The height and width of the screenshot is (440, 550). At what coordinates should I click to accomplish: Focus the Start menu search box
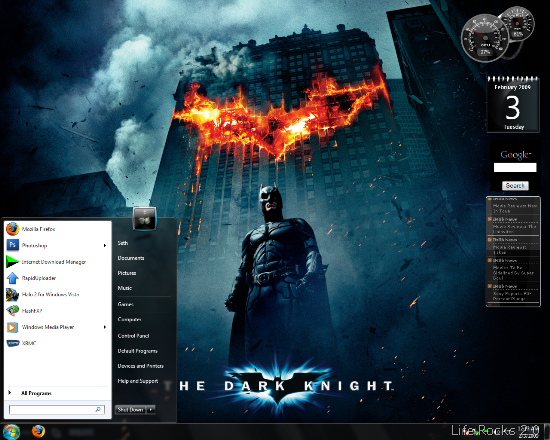(56, 409)
